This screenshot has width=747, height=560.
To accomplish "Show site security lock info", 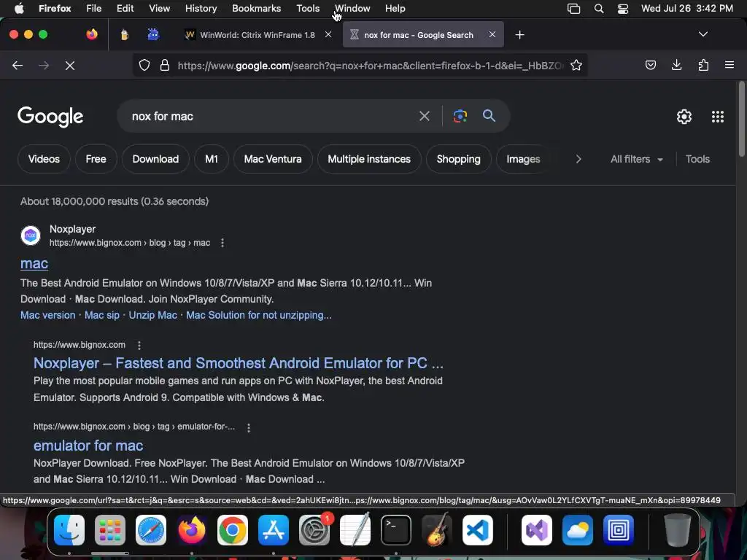I will 165,65.
